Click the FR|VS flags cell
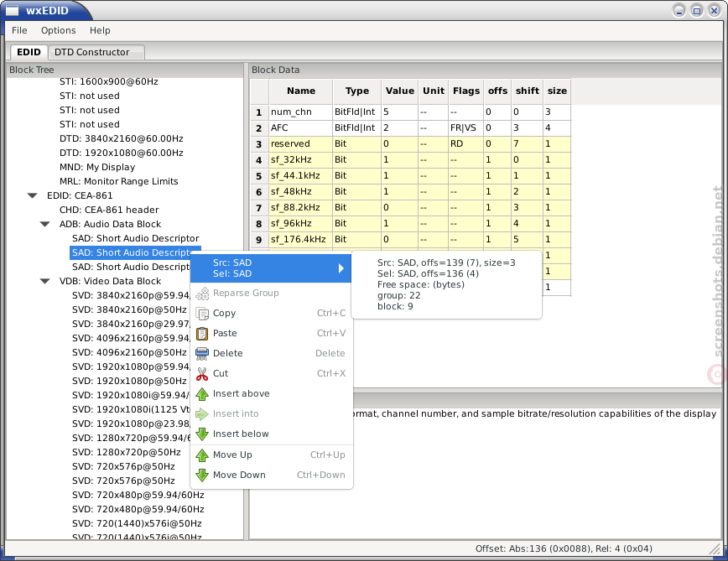728x561 pixels. 466,127
